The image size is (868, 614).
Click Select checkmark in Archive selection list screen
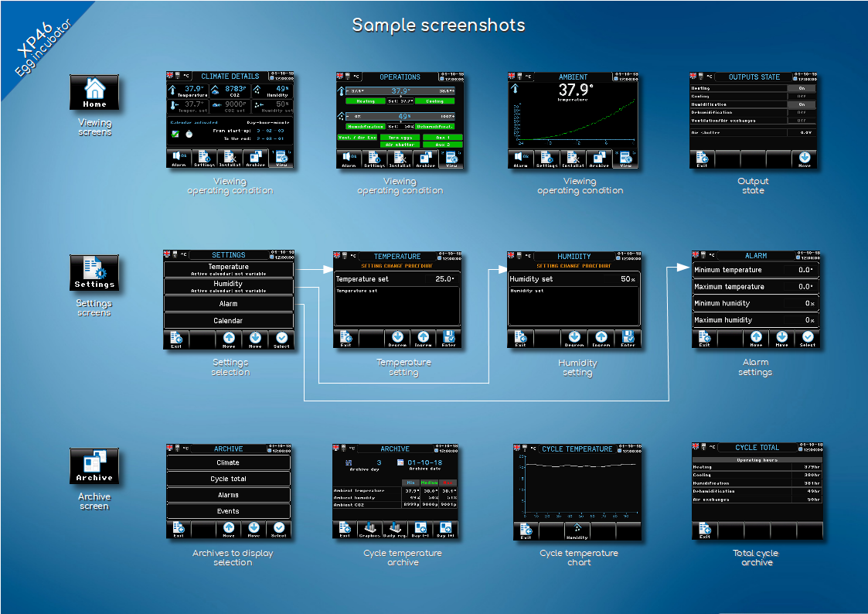(x=278, y=529)
